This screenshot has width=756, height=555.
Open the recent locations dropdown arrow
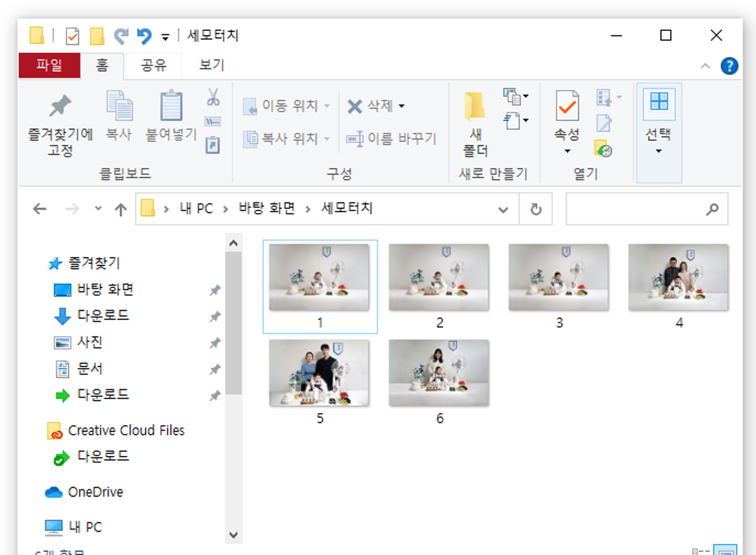pyautogui.click(x=98, y=208)
